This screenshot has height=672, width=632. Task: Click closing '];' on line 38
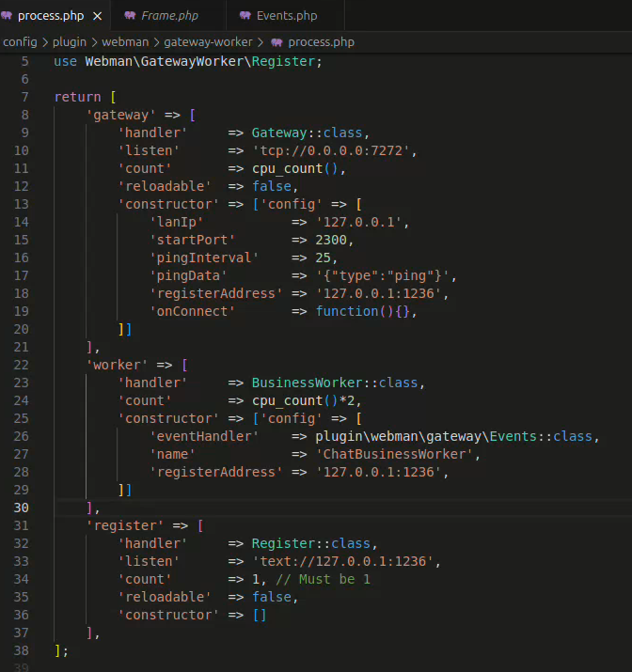click(61, 650)
